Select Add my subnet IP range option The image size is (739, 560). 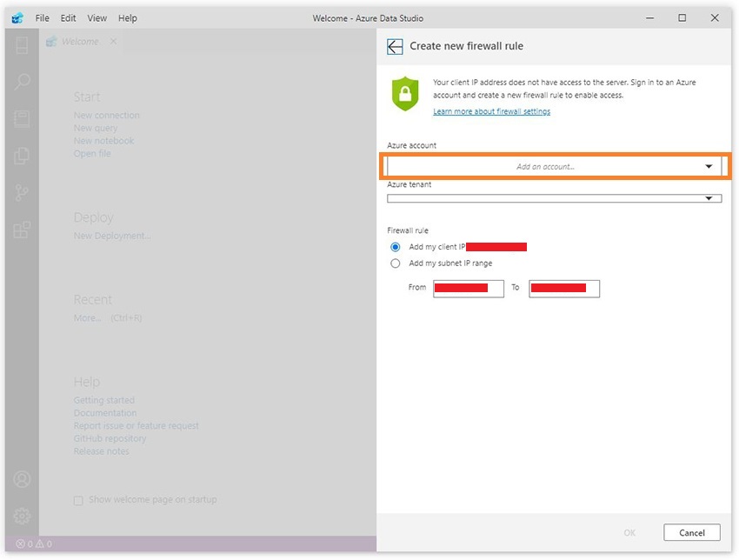(x=396, y=263)
